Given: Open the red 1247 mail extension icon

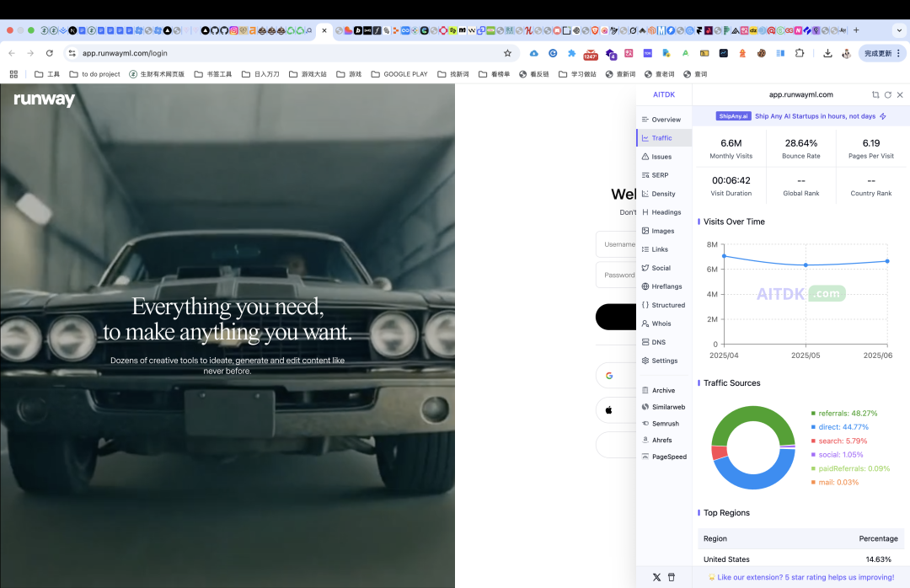Looking at the screenshot, I should [591, 54].
